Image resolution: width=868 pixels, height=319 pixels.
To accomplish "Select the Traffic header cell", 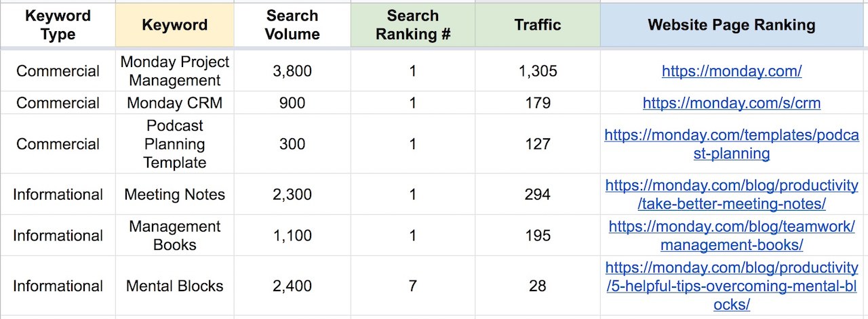I will click(x=538, y=25).
